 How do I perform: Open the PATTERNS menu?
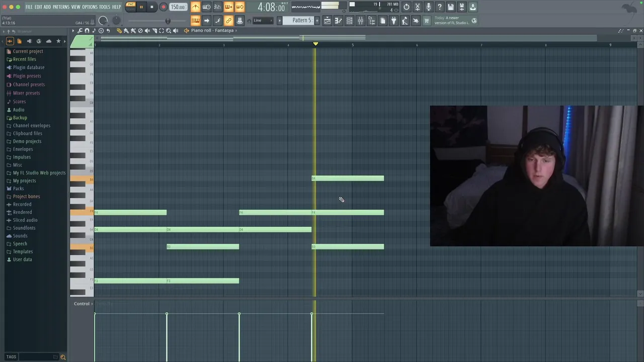coord(61,7)
